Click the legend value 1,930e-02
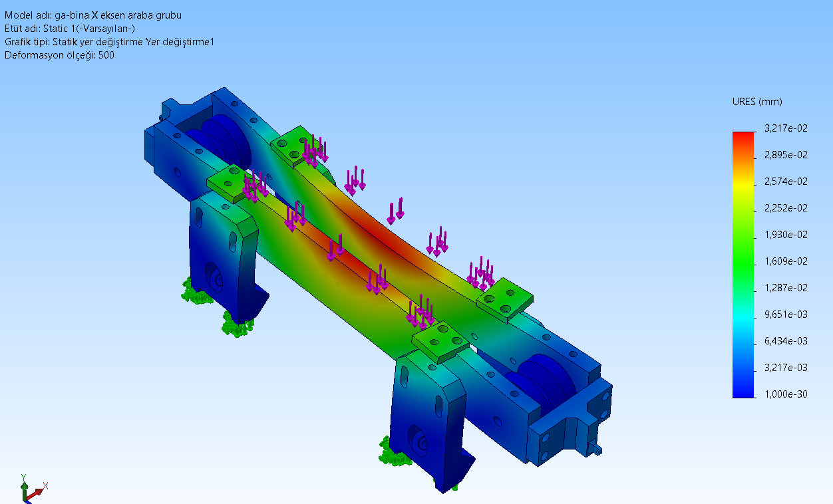The image size is (833, 504). click(786, 235)
